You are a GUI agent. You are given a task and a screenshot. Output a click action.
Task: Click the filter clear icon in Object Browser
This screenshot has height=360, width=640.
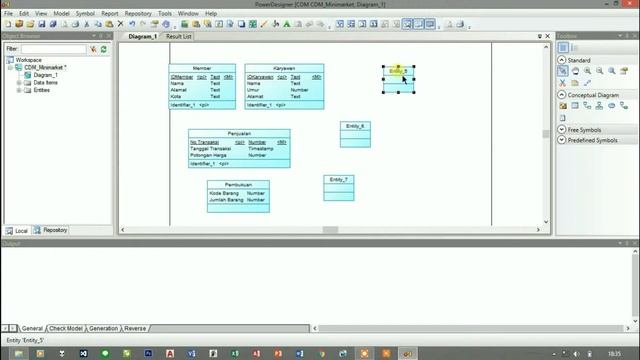93,49
